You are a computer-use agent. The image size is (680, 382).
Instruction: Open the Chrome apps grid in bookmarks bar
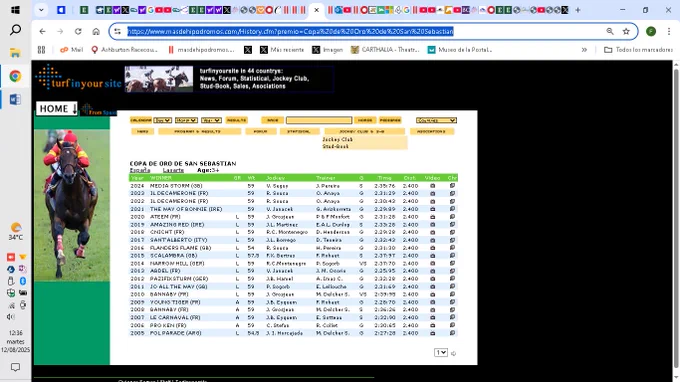pos(41,50)
